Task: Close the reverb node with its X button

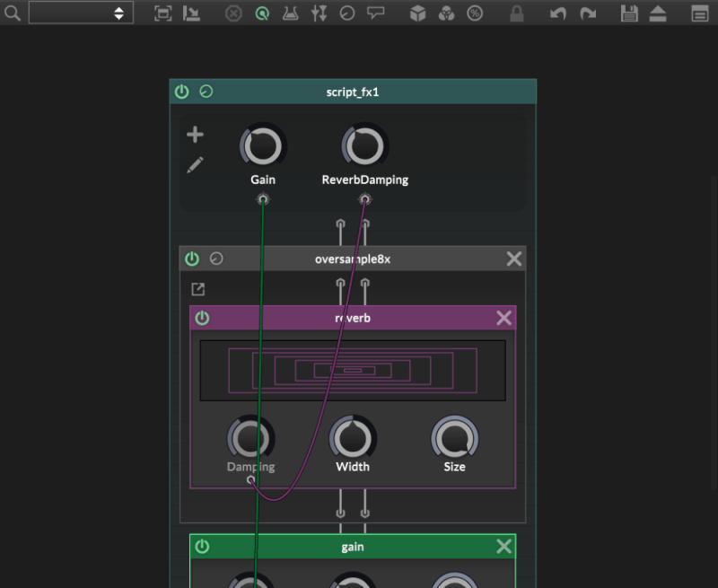Action: pos(503,317)
